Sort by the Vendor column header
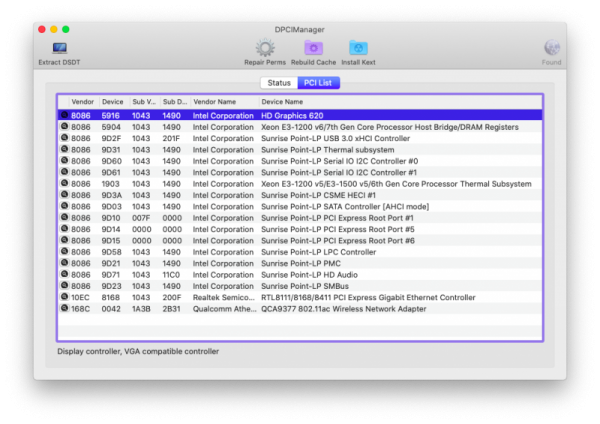The width and height of the screenshot is (600, 424). pos(82,102)
